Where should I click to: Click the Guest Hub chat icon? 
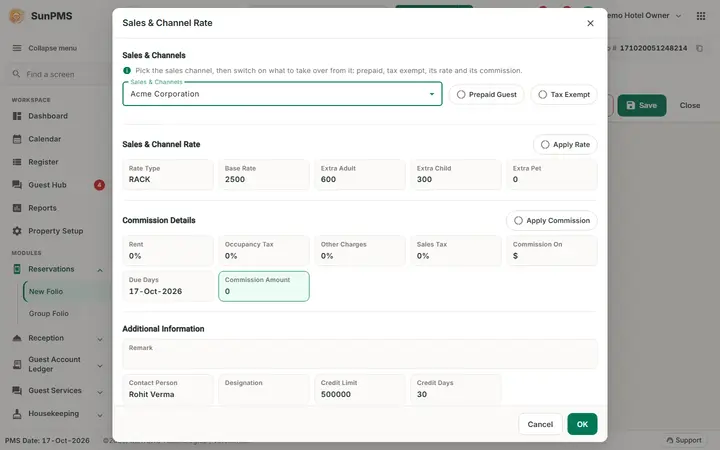(17, 185)
